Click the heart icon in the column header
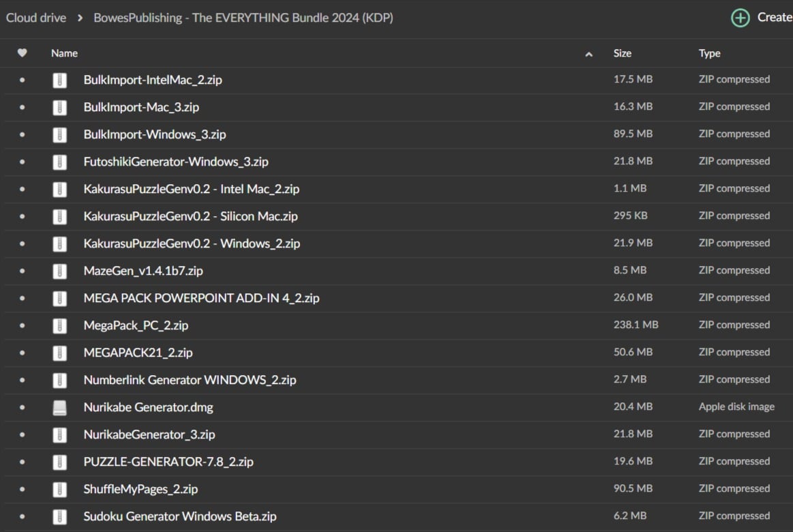Image resolution: width=793 pixels, height=532 pixels. click(x=22, y=53)
